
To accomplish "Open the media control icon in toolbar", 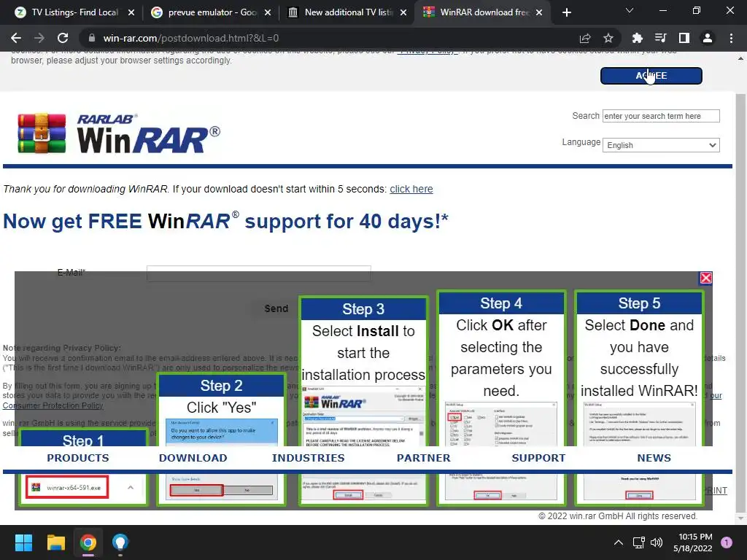I will (660, 38).
